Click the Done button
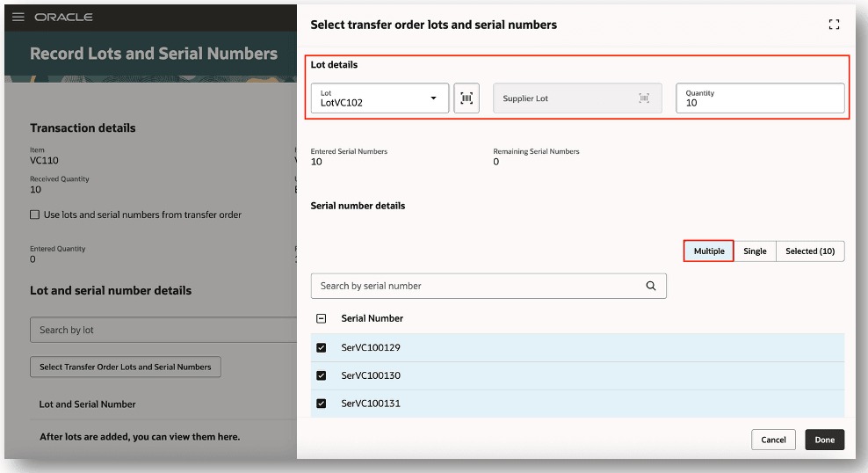Viewport: 868px width, 473px height. [x=824, y=440]
